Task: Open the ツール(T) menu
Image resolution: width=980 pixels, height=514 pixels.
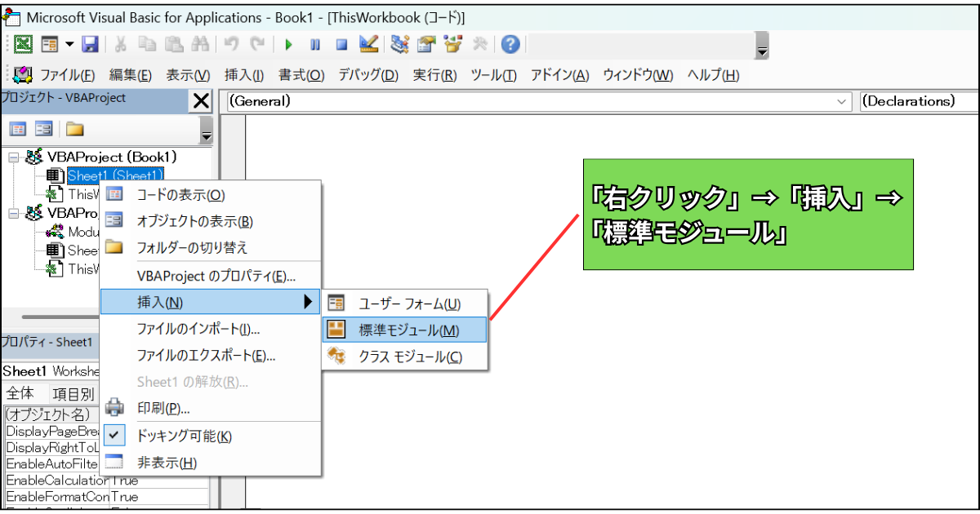Action: tap(494, 75)
